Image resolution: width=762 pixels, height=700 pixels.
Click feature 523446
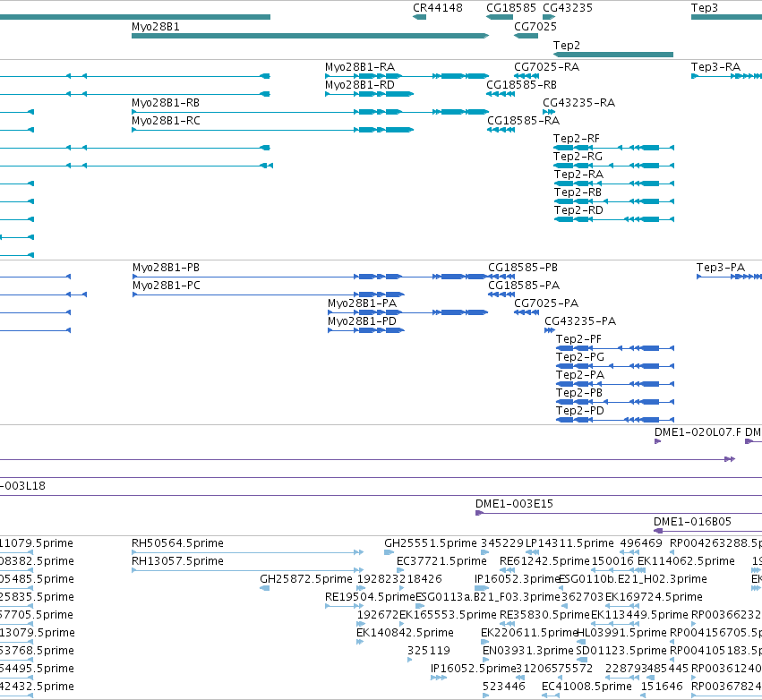(486, 696)
